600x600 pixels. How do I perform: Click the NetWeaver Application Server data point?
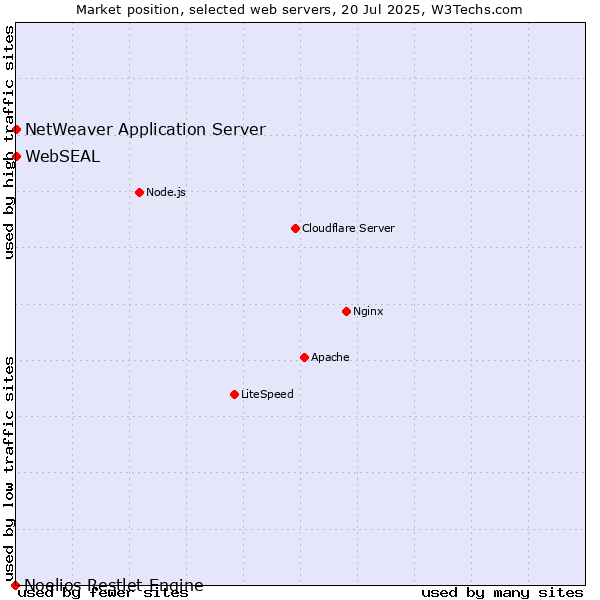click(16, 130)
